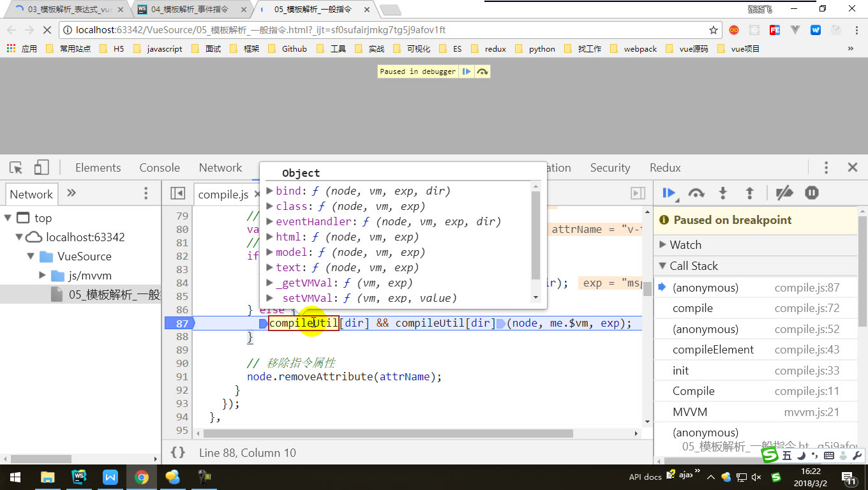
Task: Open Windows Start menu
Action: pyautogui.click(x=15, y=477)
